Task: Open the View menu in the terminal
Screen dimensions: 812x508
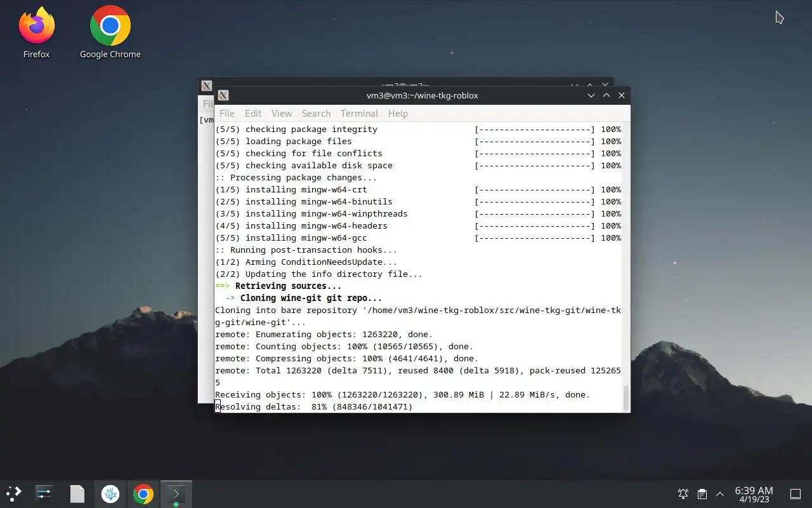Action: [282, 113]
